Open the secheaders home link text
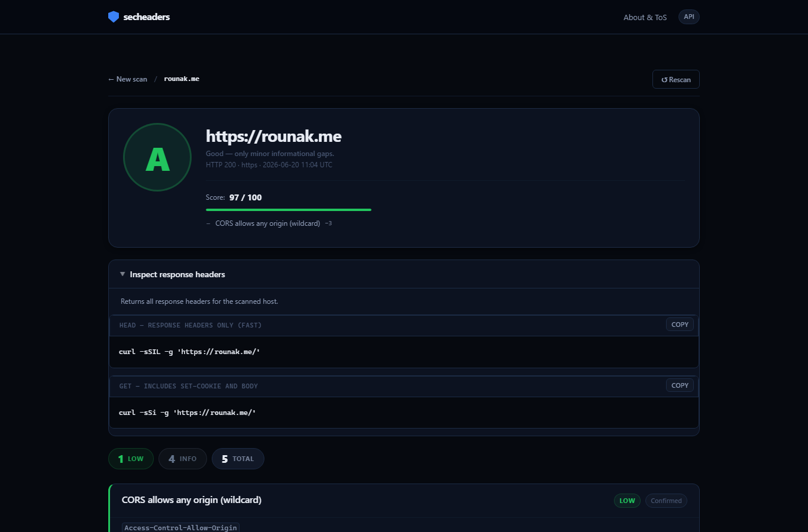The width and height of the screenshot is (808, 532). pos(147,17)
